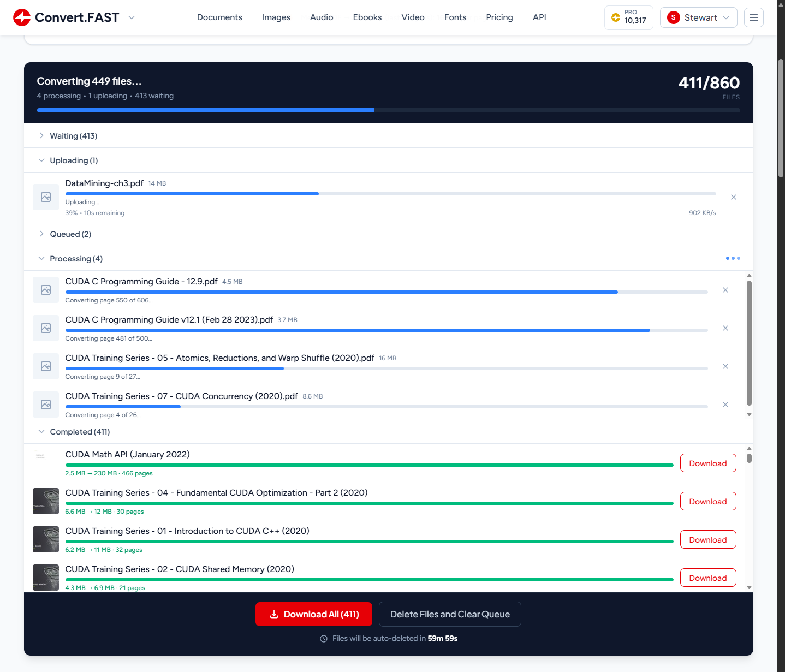The width and height of the screenshot is (785, 672).
Task: Select Documents in the navigation bar
Action: pos(219,17)
